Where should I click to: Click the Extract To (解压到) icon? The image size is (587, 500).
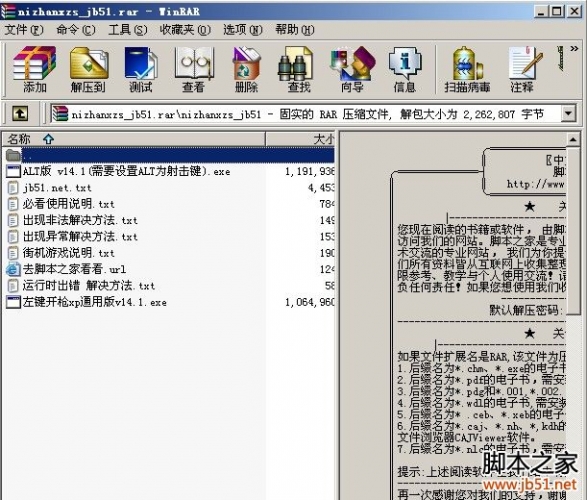[88, 69]
